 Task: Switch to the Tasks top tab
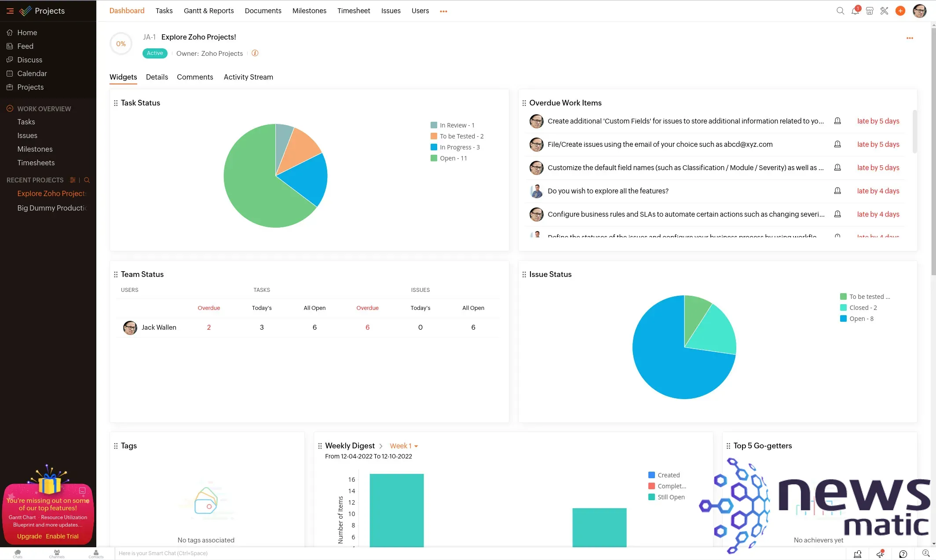pos(164,11)
